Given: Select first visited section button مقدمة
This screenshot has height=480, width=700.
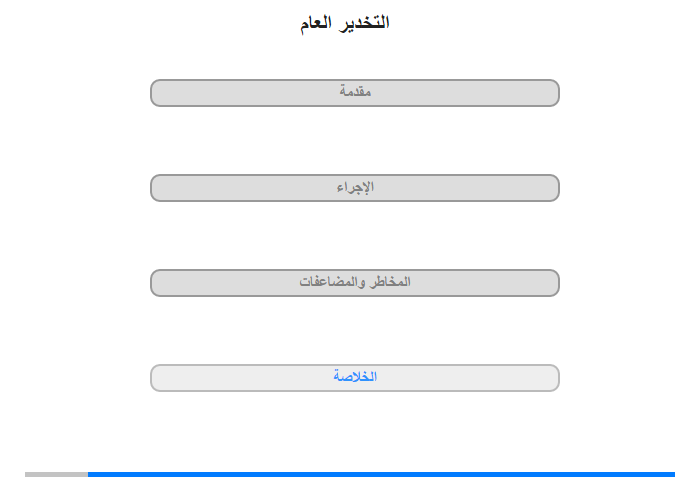Looking at the screenshot, I should (x=354, y=93).
